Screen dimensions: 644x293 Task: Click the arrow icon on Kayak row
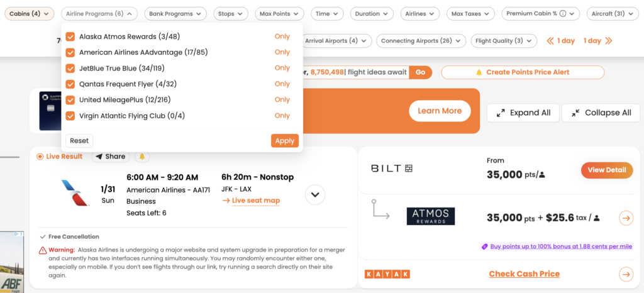[626, 274]
